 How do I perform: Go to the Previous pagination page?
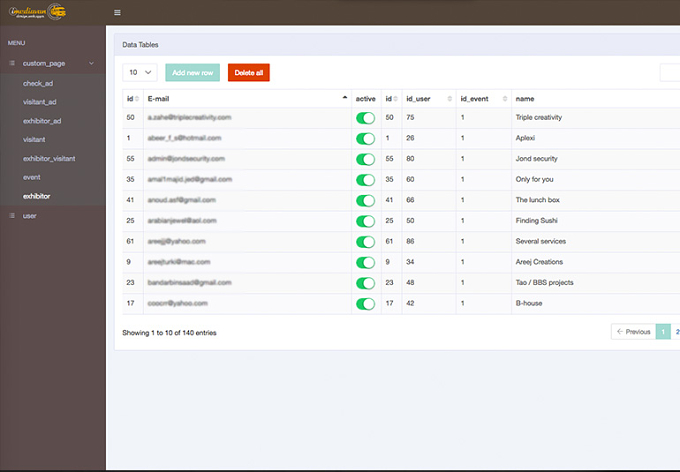coord(634,331)
